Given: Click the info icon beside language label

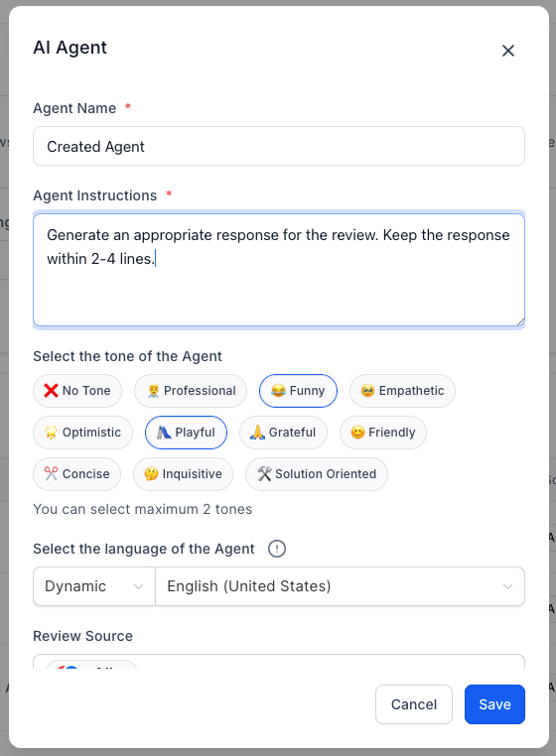Looking at the screenshot, I should click(277, 549).
